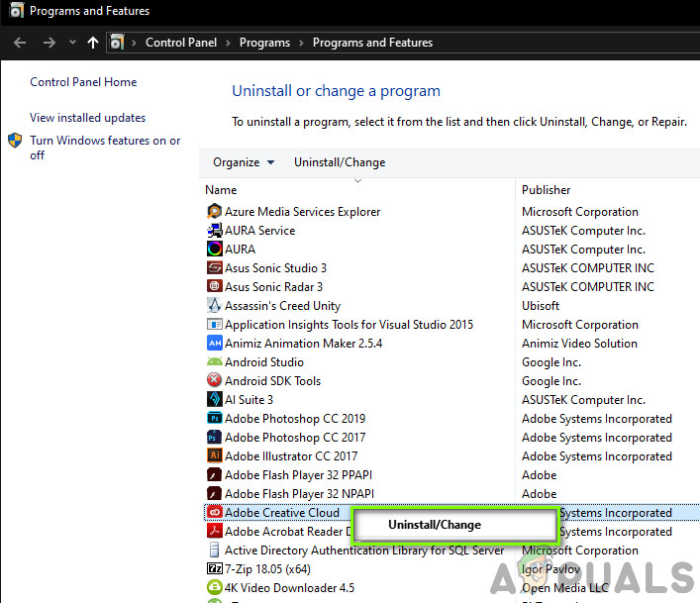Go up one level with up arrow
This screenshot has height=603, width=700.
click(93, 43)
